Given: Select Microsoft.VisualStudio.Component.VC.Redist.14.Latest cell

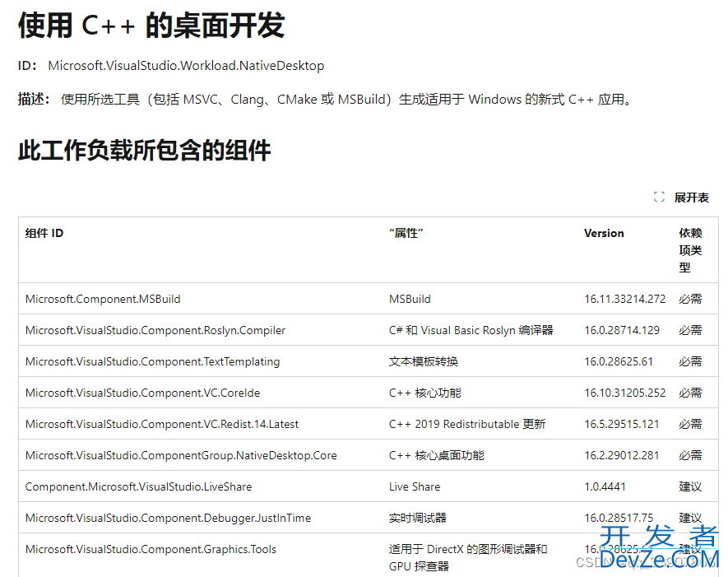Looking at the screenshot, I should (161, 424).
